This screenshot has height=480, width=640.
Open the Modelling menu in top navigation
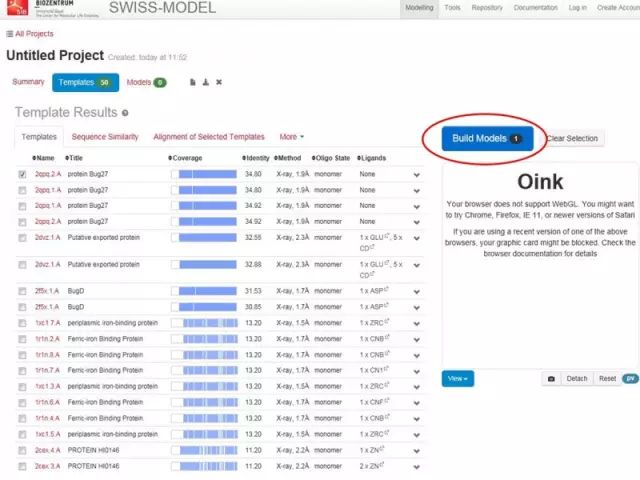coord(419,8)
